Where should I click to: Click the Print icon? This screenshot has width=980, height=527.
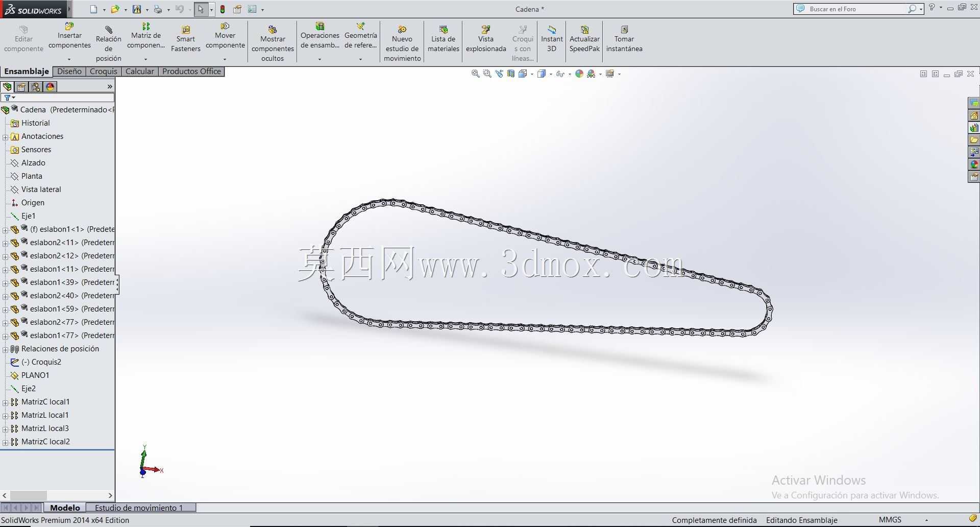pos(158,9)
